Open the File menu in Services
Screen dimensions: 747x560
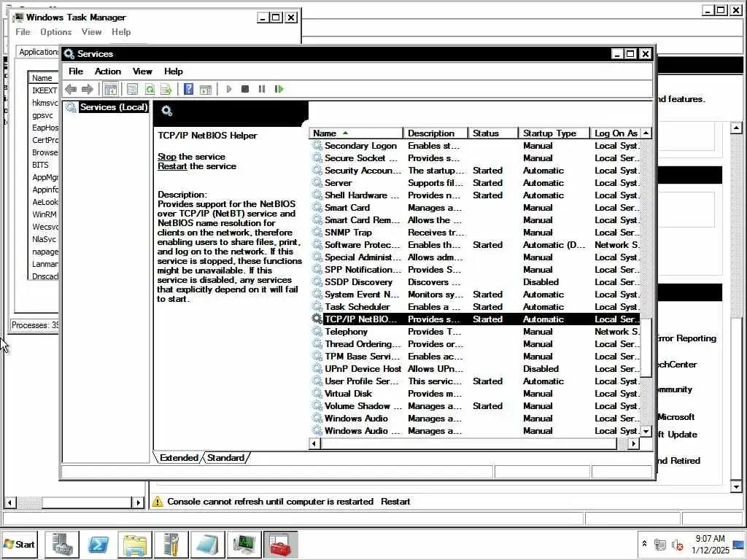pyautogui.click(x=76, y=71)
